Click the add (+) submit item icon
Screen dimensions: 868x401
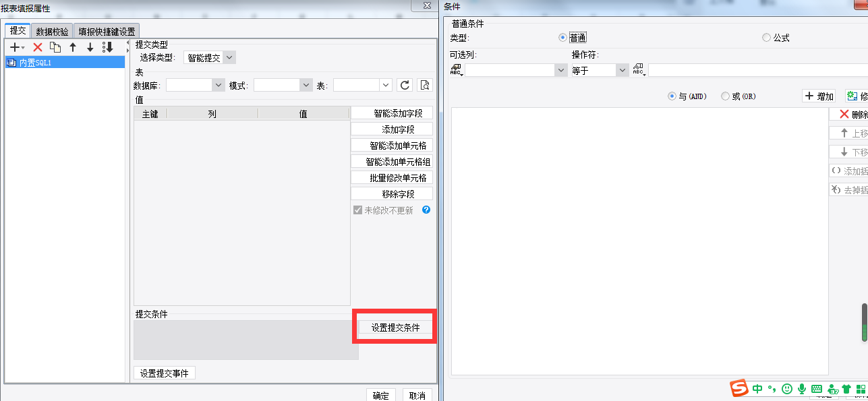coord(14,47)
